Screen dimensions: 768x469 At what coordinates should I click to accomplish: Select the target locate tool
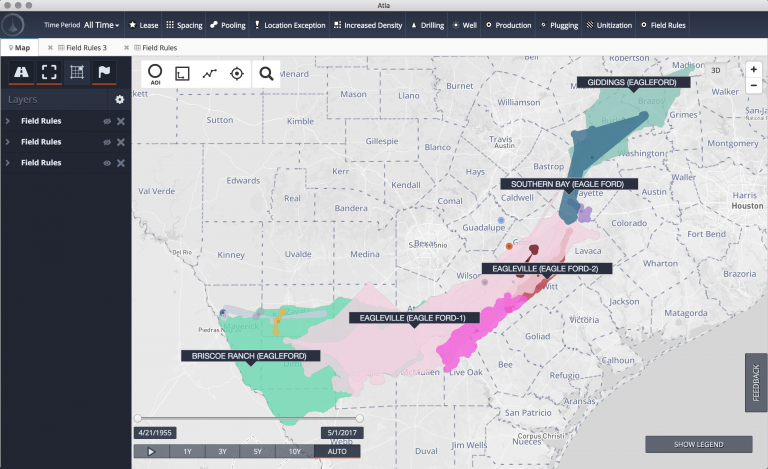[237, 74]
